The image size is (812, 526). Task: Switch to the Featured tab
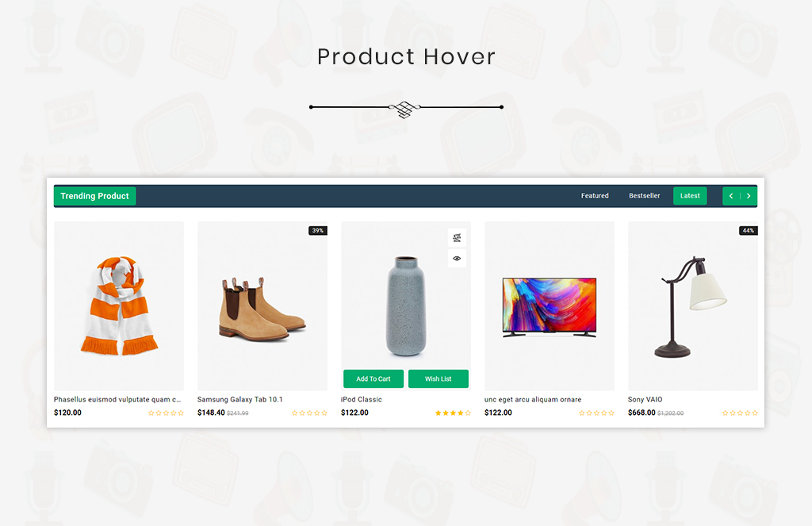[x=595, y=196]
